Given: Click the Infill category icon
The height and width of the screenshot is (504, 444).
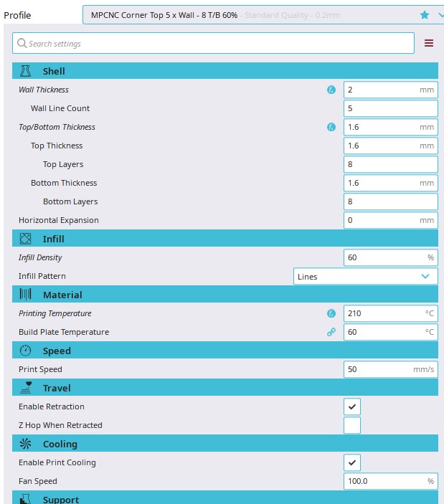Looking at the screenshot, I should tap(25, 239).
